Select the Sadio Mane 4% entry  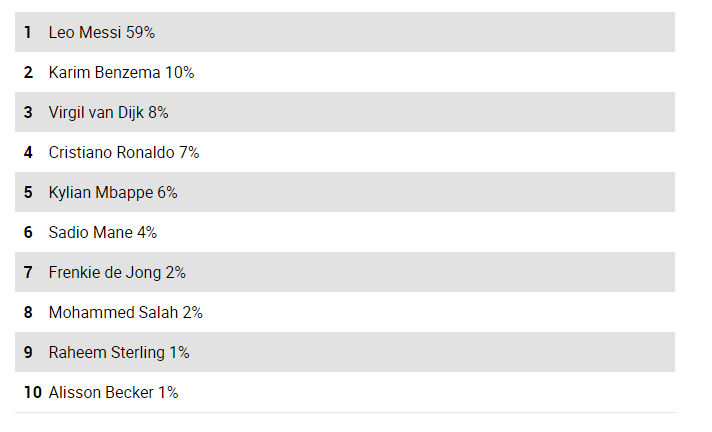point(103,233)
